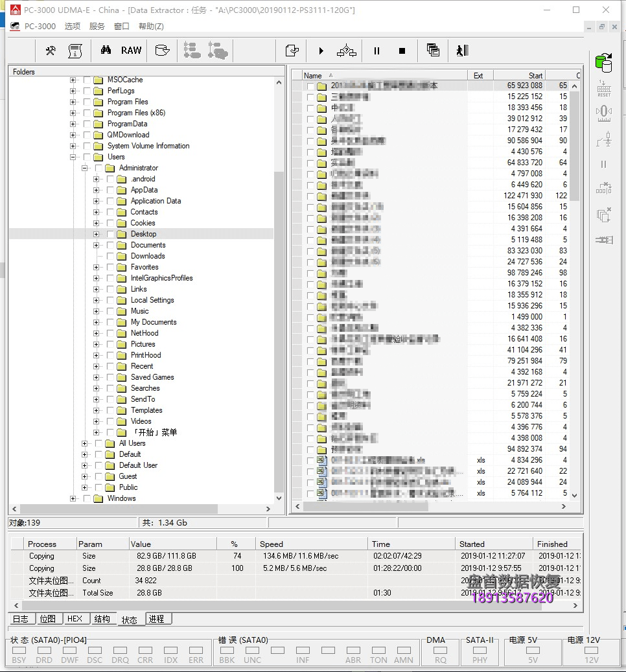Click the stacked windows toolbar icon
This screenshot has height=672, width=626.
pos(433,50)
